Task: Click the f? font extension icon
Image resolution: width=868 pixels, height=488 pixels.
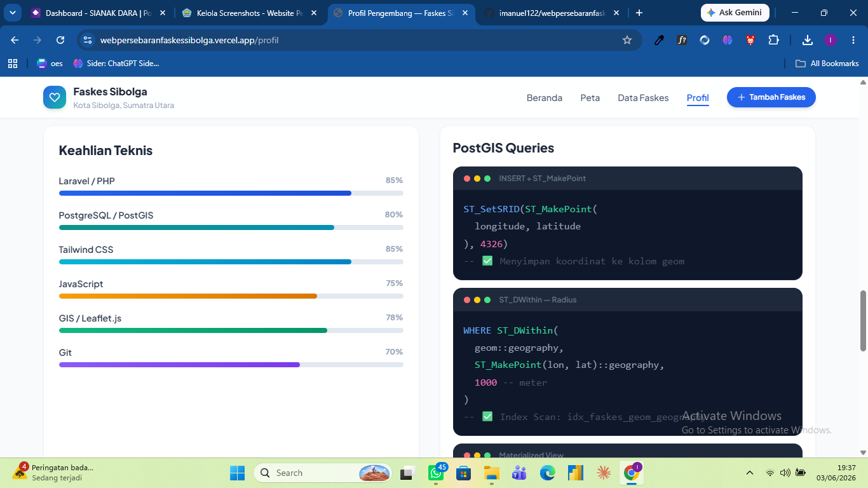Action: click(682, 40)
